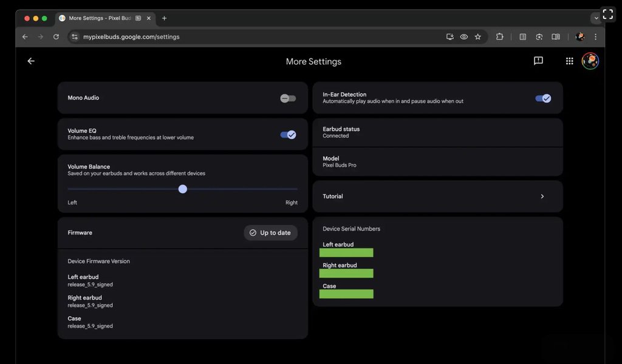The width and height of the screenshot is (622, 364).
Task: Expand the Tutorial chevron
Action: (542, 197)
